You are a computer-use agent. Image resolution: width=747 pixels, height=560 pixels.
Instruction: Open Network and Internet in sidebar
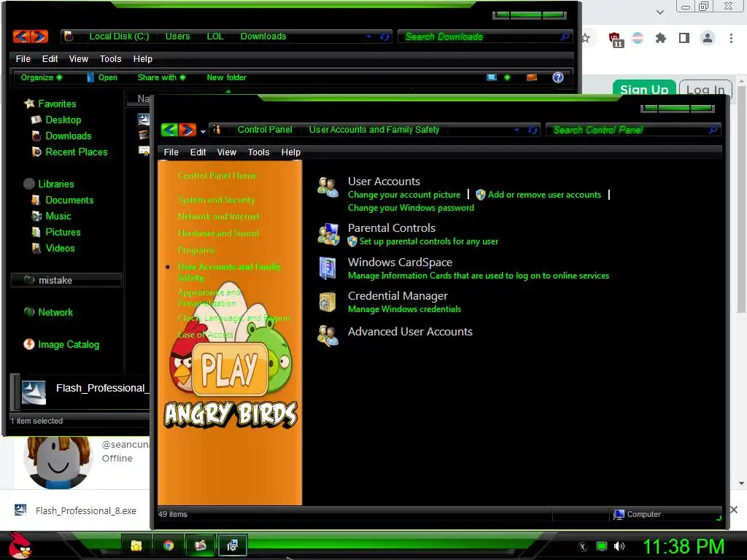(219, 216)
